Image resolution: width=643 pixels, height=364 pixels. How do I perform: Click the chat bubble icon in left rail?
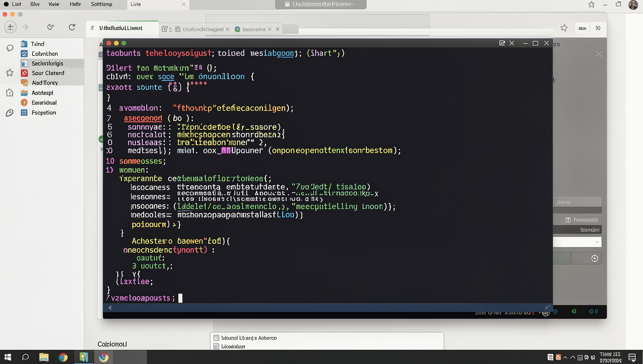point(10,48)
